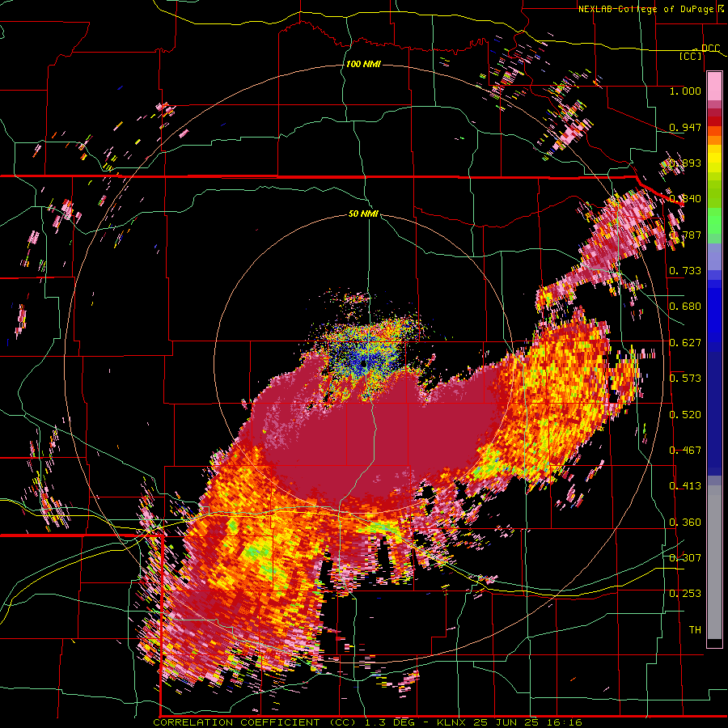This screenshot has width=728, height=728.
Task: Click the gray lower segment of color bar
Action: 714,562
